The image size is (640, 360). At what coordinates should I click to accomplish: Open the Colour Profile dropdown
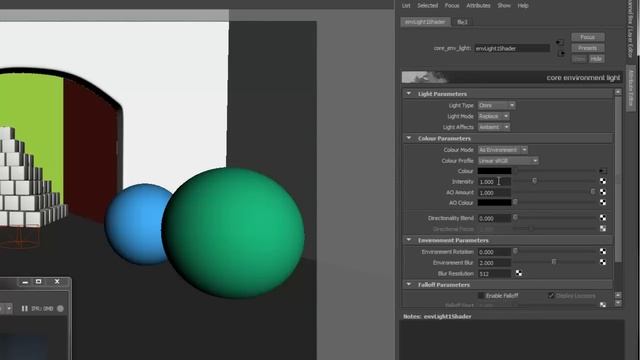tap(508, 161)
